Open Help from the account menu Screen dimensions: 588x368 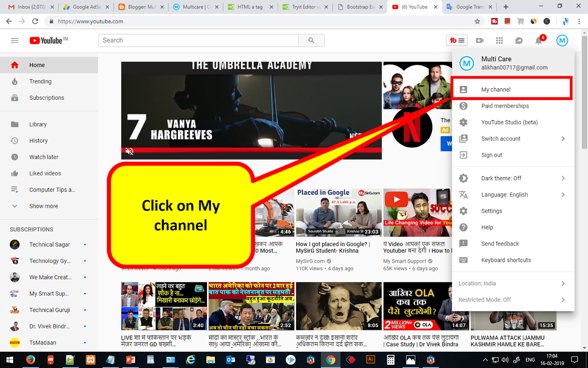(x=513, y=227)
